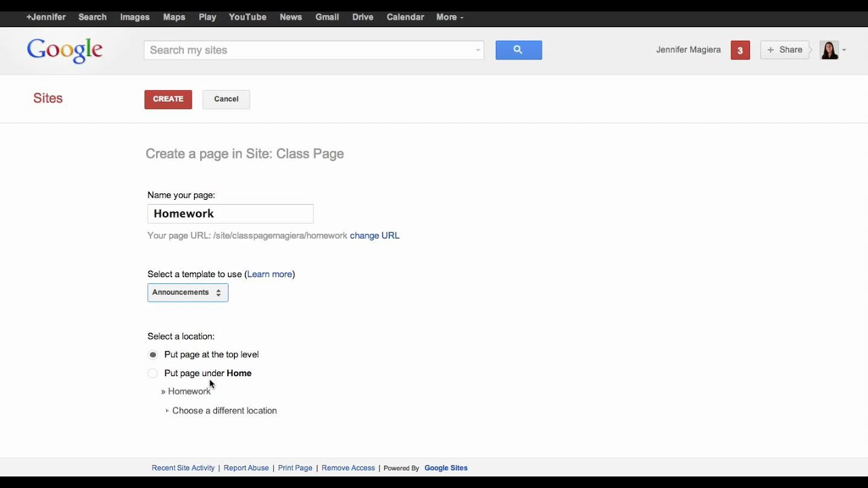The image size is (868, 488).
Task: Open Calendar in the top bar
Action: pyautogui.click(x=406, y=17)
